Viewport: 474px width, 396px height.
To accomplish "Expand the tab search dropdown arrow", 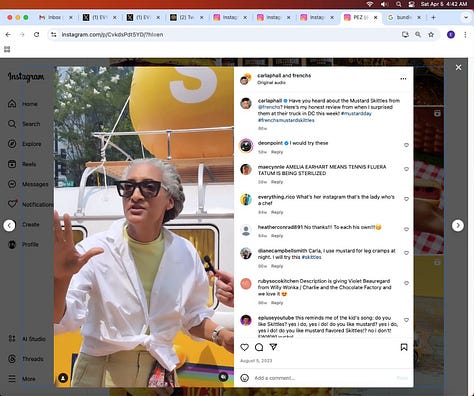I will 466,17.
